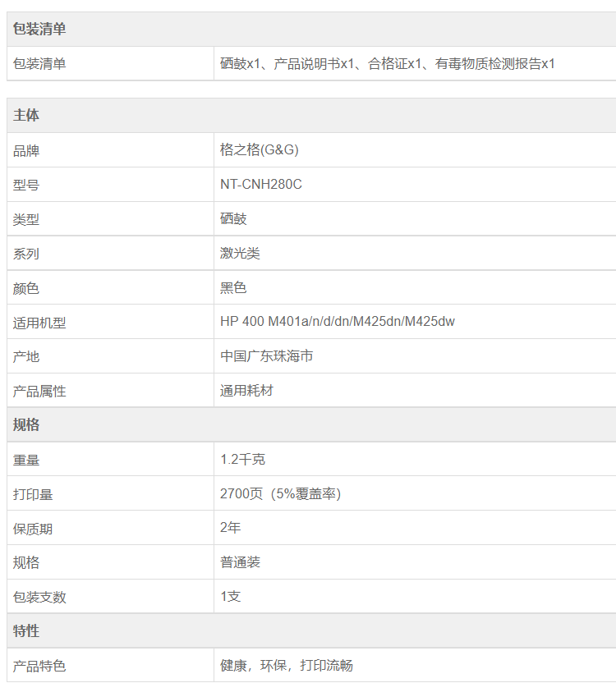Click attribute value 通用耗材
The image size is (616, 683).
coord(246,391)
